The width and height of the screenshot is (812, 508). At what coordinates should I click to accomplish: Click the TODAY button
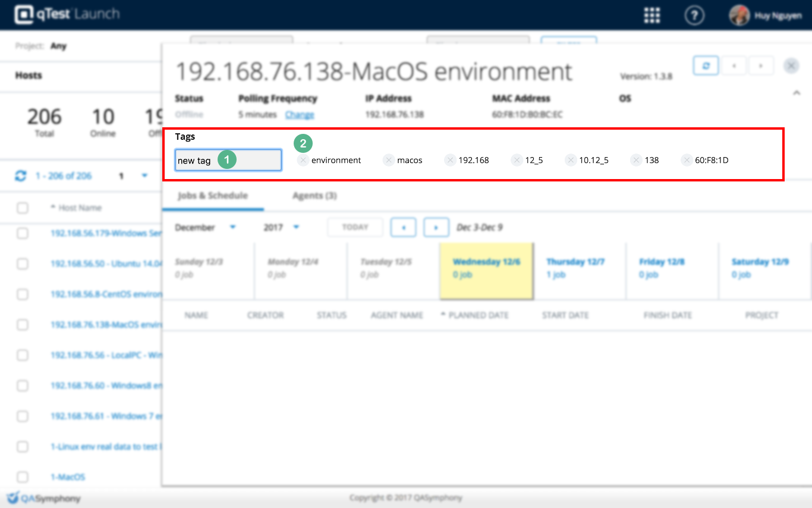click(x=355, y=227)
